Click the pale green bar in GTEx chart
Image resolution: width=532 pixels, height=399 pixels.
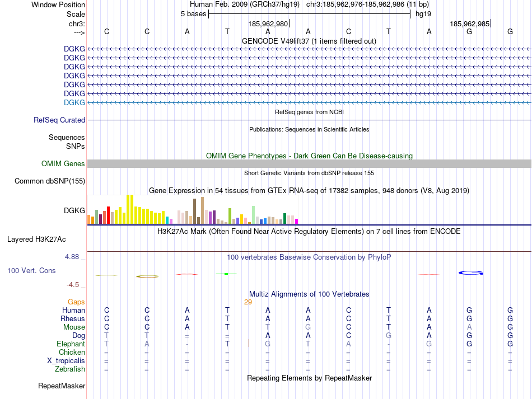253,214
